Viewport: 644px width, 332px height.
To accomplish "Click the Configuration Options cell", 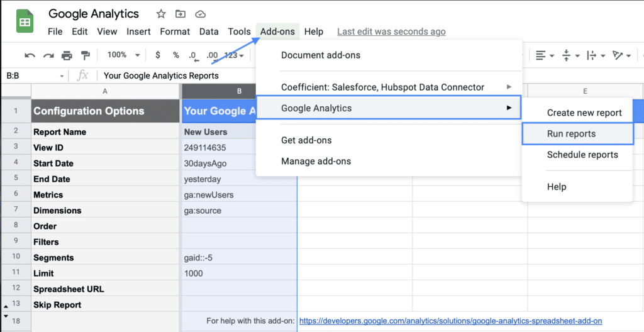I will click(105, 111).
